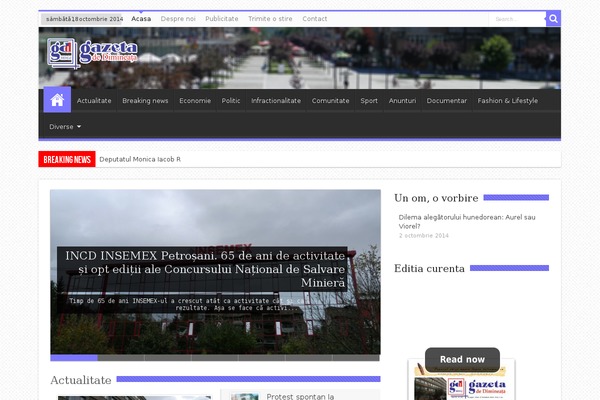Viewport: 600px width, 400px height.
Task: Select the Politic menu item
Action: coord(231,101)
